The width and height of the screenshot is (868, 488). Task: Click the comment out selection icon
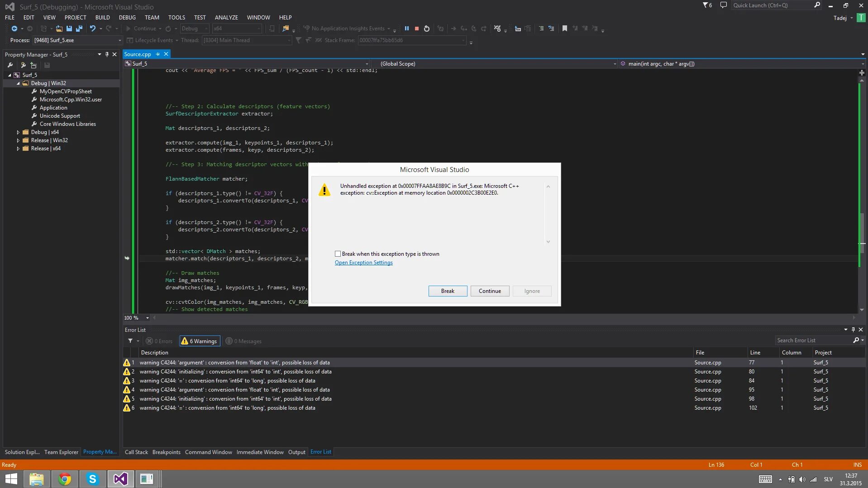tap(541, 29)
